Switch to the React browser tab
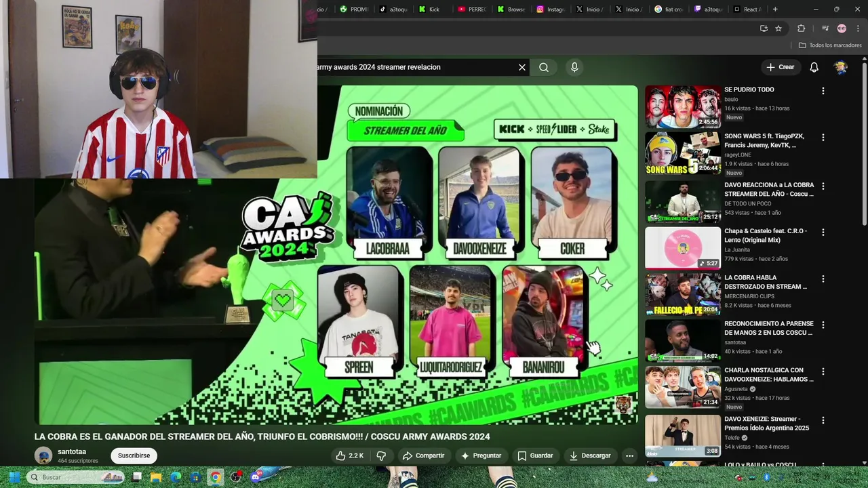 [747, 9]
